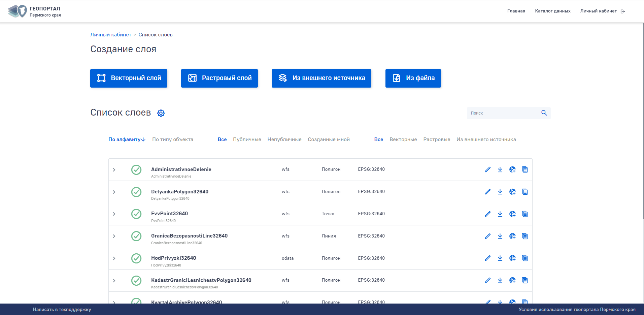
Task: Expand the AdministrativnoeDelenie layer row
Action: tap(114, 170)
